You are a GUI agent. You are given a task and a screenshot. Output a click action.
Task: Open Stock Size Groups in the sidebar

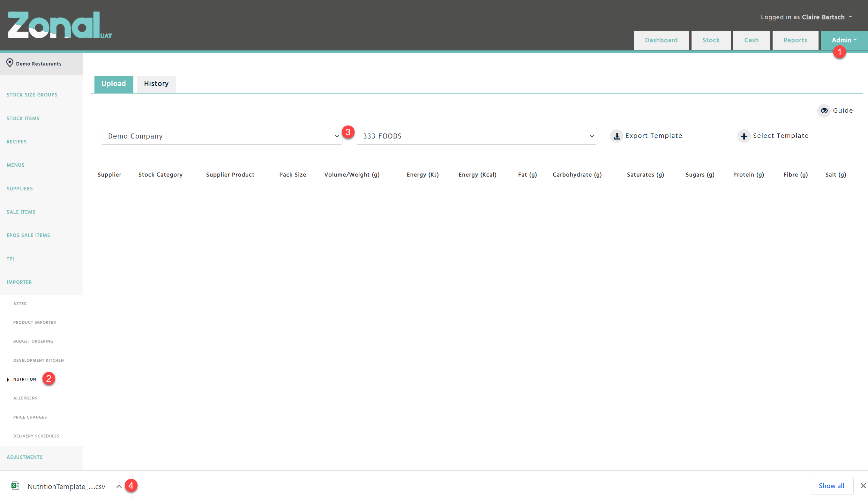(x=32, y=95)
